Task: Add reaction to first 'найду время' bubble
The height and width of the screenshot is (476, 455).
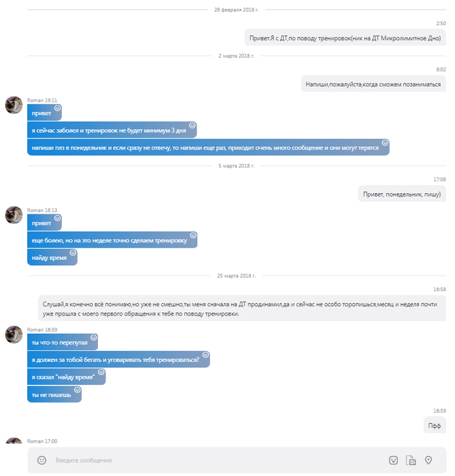Action: (x=73, y=253)
